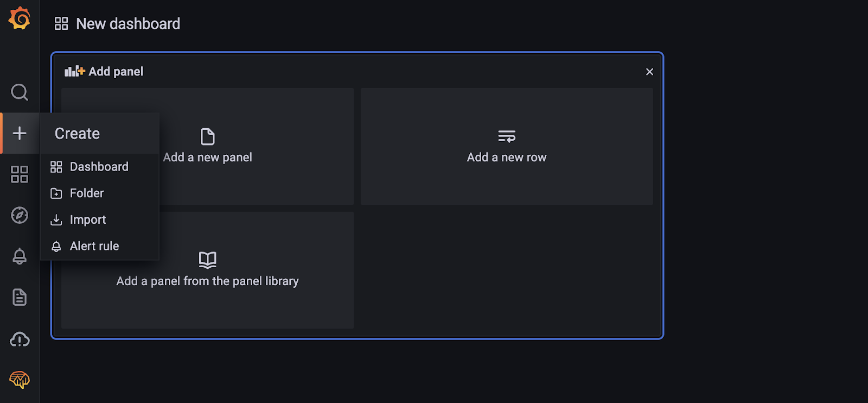The image size is (868, 403).
Task: Click the document icon in sidebar
Action: (x=20, y=297)
